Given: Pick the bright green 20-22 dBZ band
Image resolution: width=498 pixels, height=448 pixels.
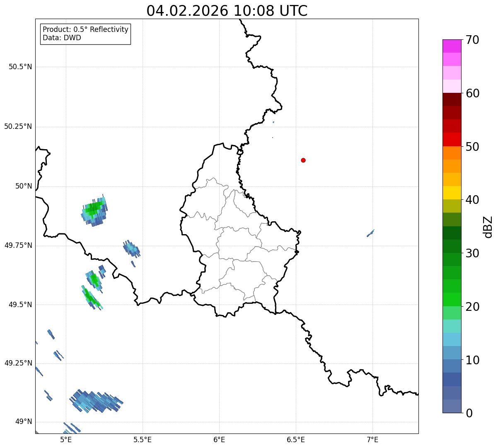Looking at the screenshot, I should [x=452, y=299].
